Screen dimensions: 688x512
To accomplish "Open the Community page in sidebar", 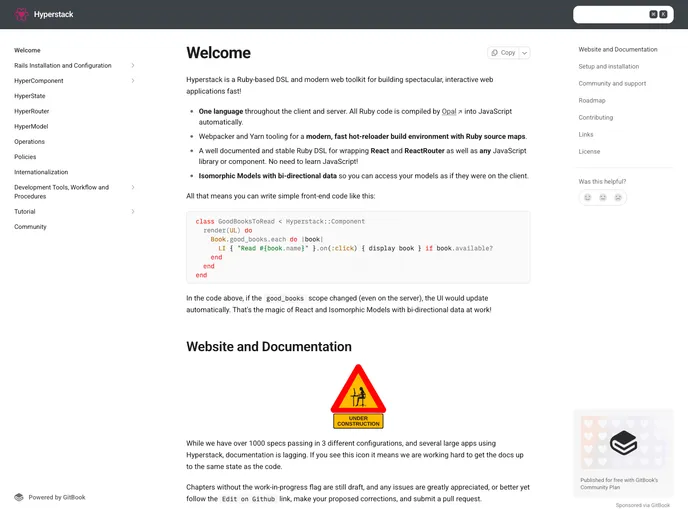I will click(30, 227).
